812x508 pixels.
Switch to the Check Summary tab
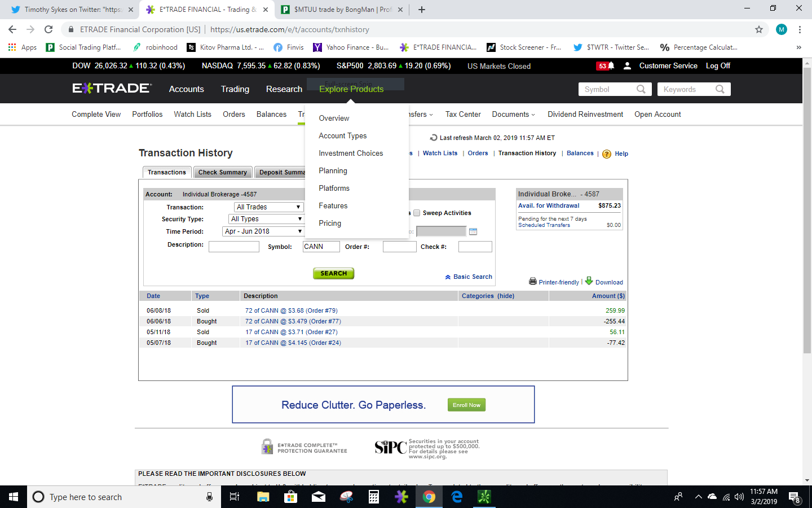click(x=222, y=173)
